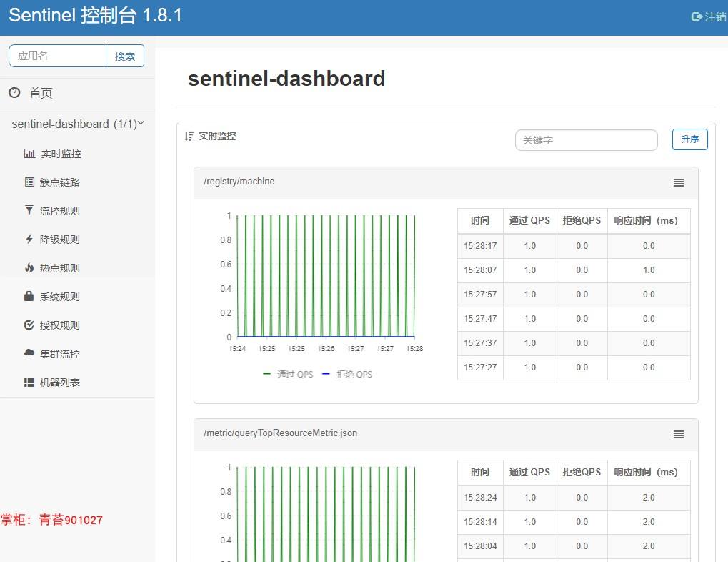Click the 通过 QPS header in registry table

[x=529, y=220]
